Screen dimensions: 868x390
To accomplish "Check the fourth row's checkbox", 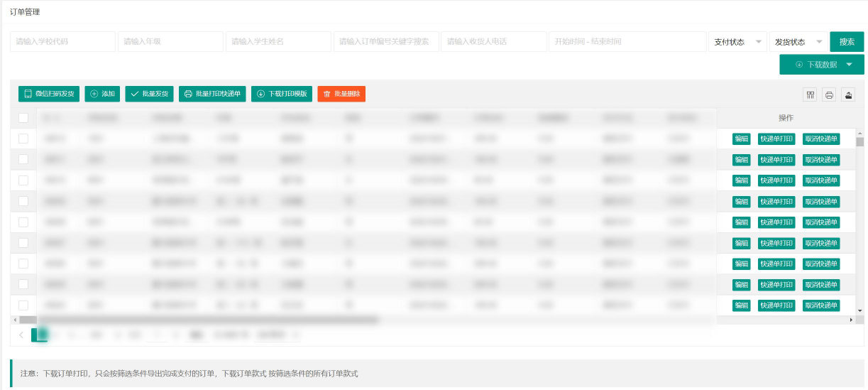I will 23,201.
